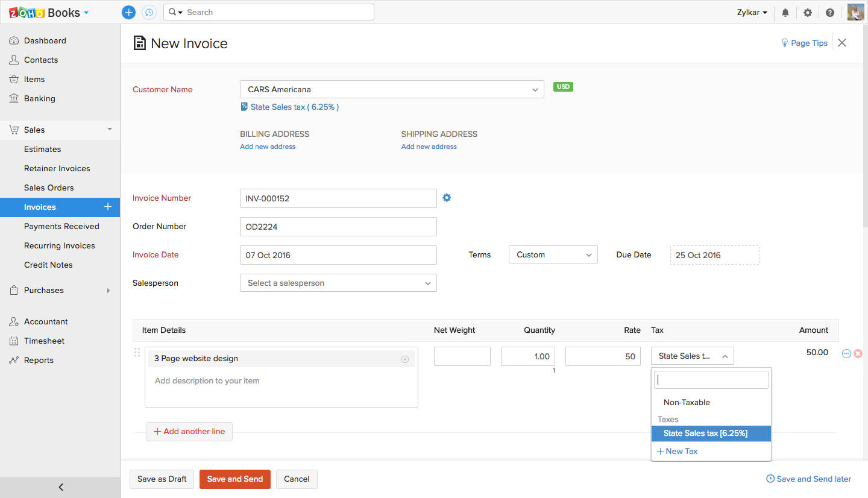Collapse the sidebar with the chevron icon
This screenshot has width=868, height=498.
point(60,487)
